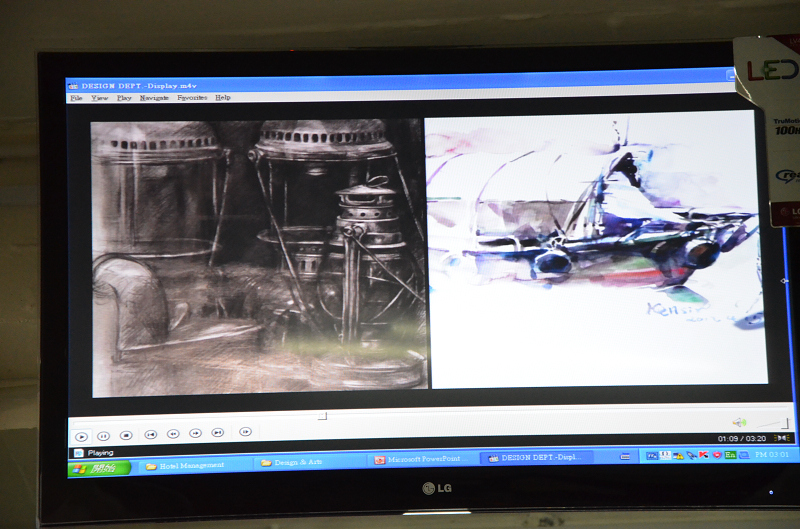Screen dimensions: 800x529
Task: Switch to Microsoft PowerPoint taskbar button
Action: coord(423,459)
